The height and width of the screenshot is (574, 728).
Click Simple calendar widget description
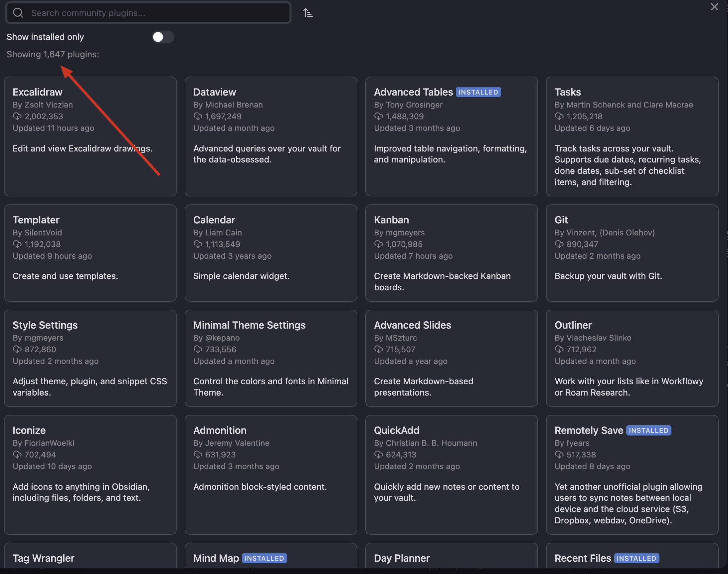[242, 276]
